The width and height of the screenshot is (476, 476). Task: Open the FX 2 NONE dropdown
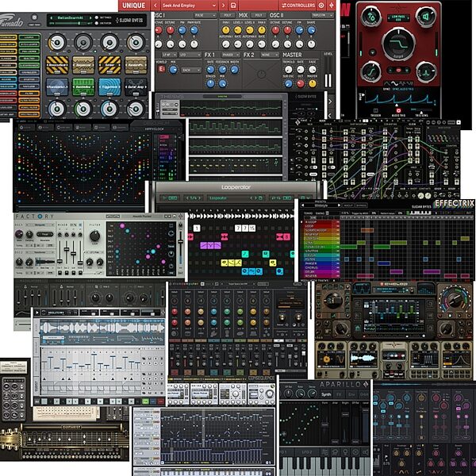[270, 55]
